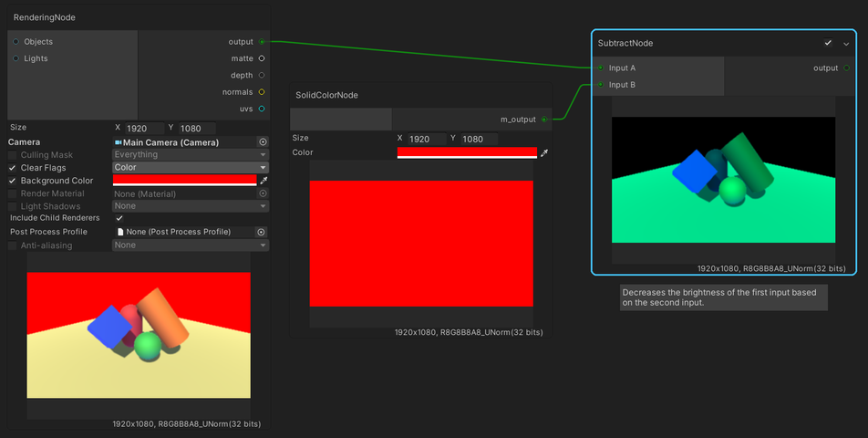Toggle the SubtractNode preview checkbox
This screenshot has width=868, height=438.
click(828, 43)
